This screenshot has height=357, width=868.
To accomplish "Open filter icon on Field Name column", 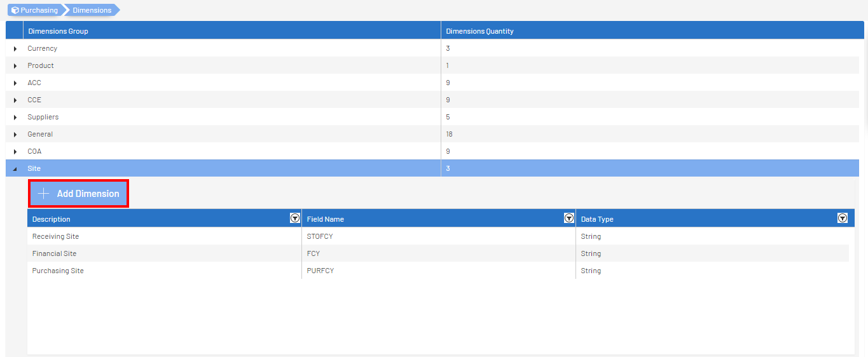I will pos(569,218).
